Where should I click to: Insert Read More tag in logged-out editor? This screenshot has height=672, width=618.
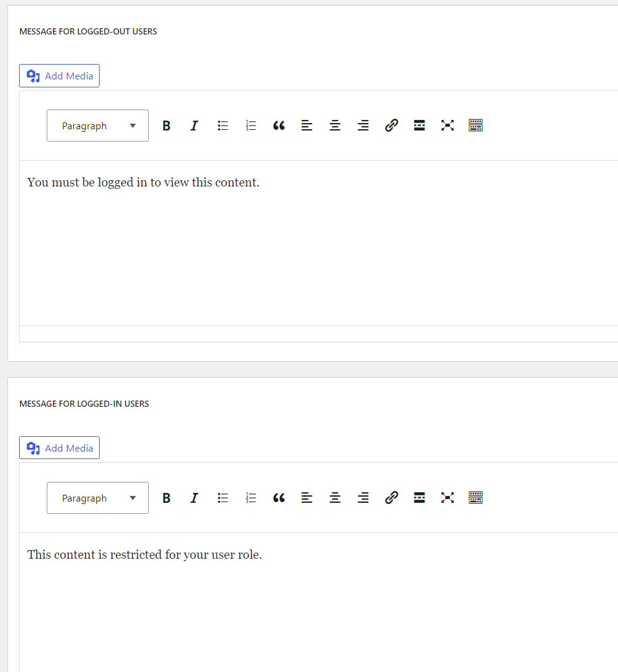[x=419, y=126]
